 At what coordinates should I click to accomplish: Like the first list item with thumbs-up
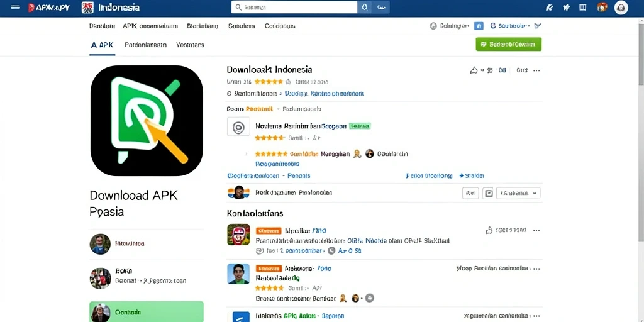[x=489, y=230]
